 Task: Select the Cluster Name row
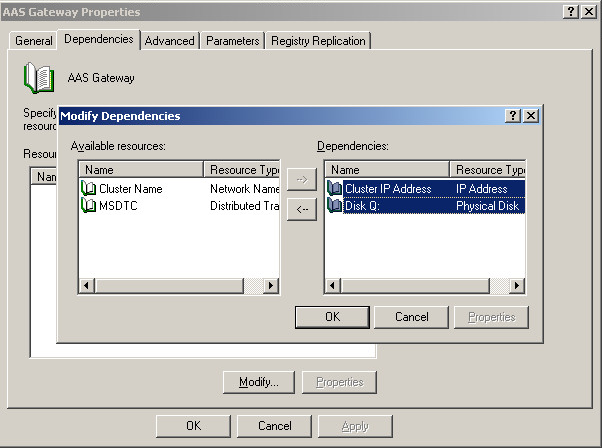point(179,188)
